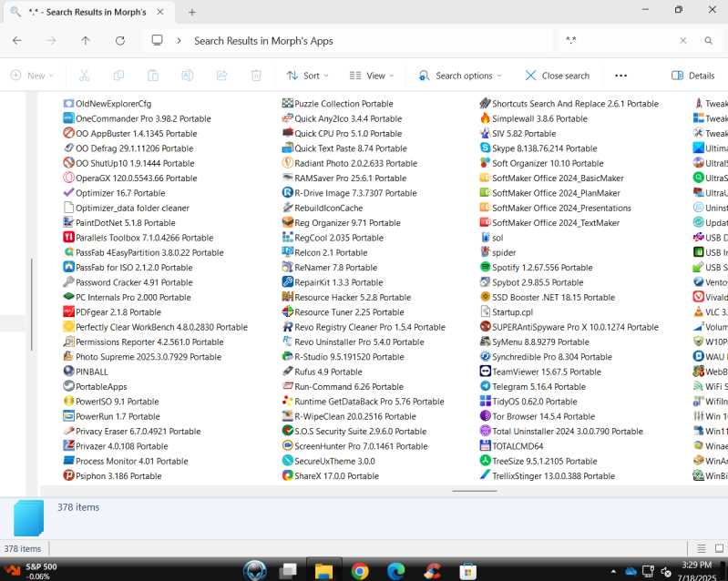Viewport: 728px width, 581px height.
Task: Click the Close search button
Action: (557, 76)
